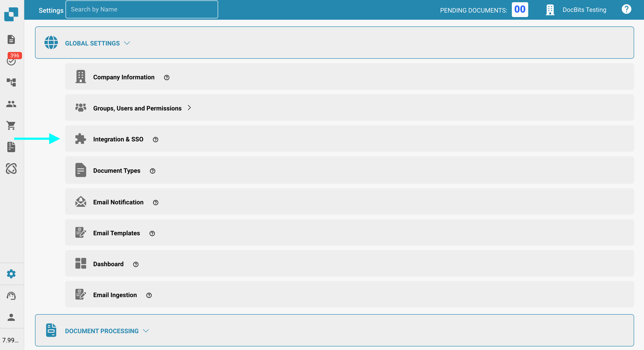Open Email Notification settings
Screen dimensions: 644x350
pyautogui.click(x=118, y=202)
